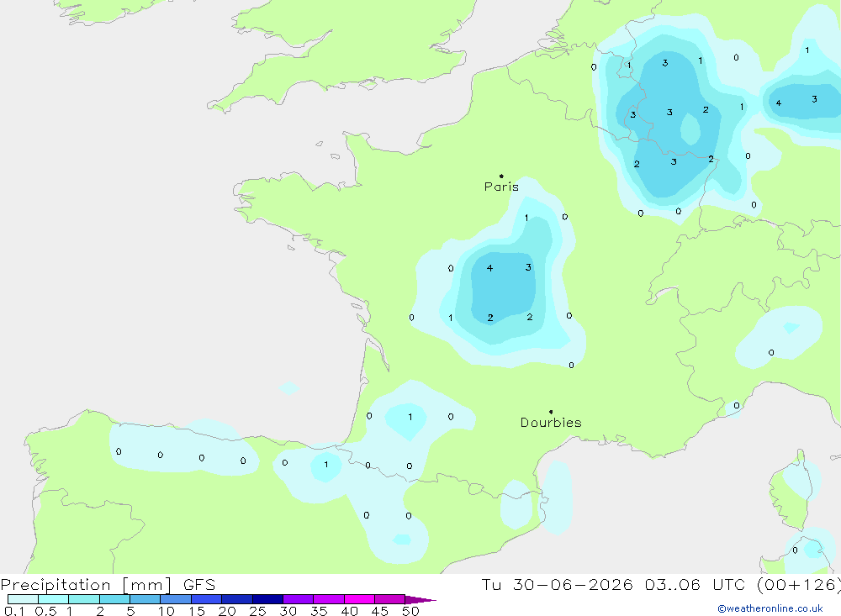Open the weatheronline.co.uk copyright link
The image size is (841, 616).
click(x=770, y=608)
